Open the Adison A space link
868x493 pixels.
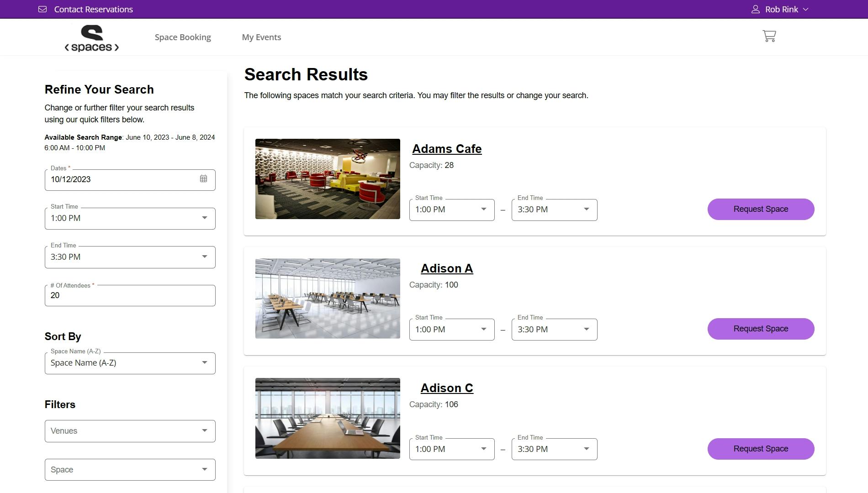pyautogui.click(x=447, y=268)
